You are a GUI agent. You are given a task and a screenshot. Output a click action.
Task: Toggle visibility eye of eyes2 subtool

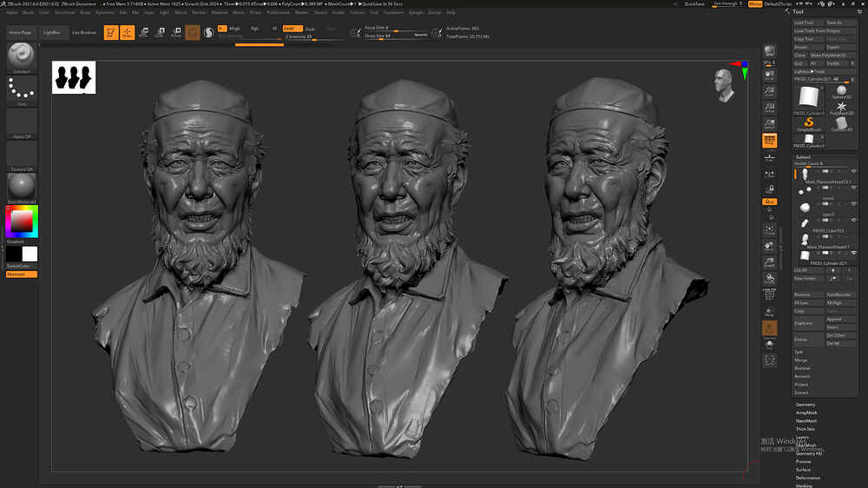(853, 188)
